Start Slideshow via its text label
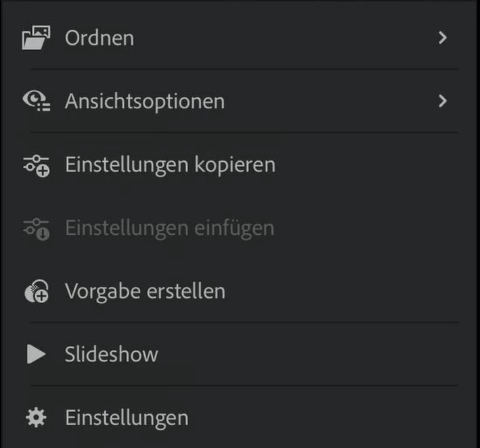Screen dimensions: 480x448 pyautogui.click(x=112, y=355)
